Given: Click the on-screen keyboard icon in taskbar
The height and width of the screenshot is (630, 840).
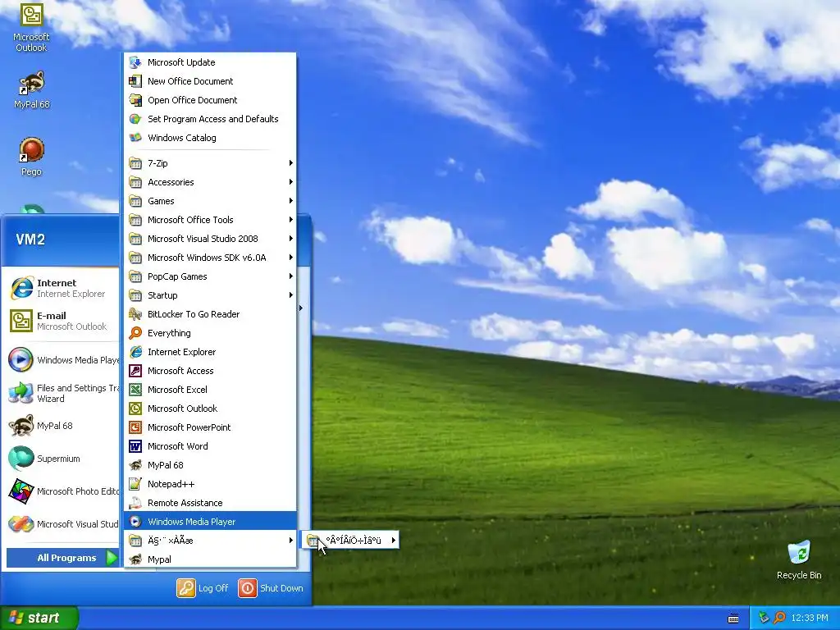Looking at the screenshot, I should 733,619.
